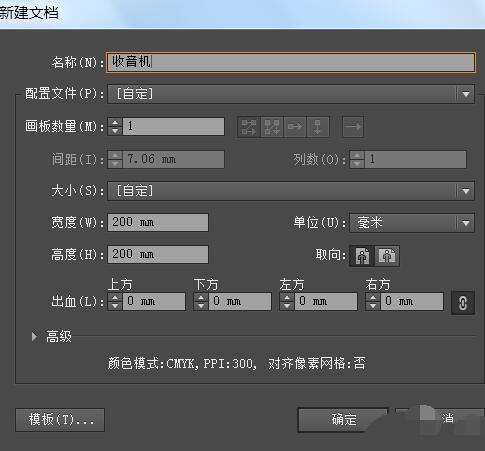485x451 pixels.
Task: Click the 宽度 width field 200 mm
Action: click(x=158, y=222)
